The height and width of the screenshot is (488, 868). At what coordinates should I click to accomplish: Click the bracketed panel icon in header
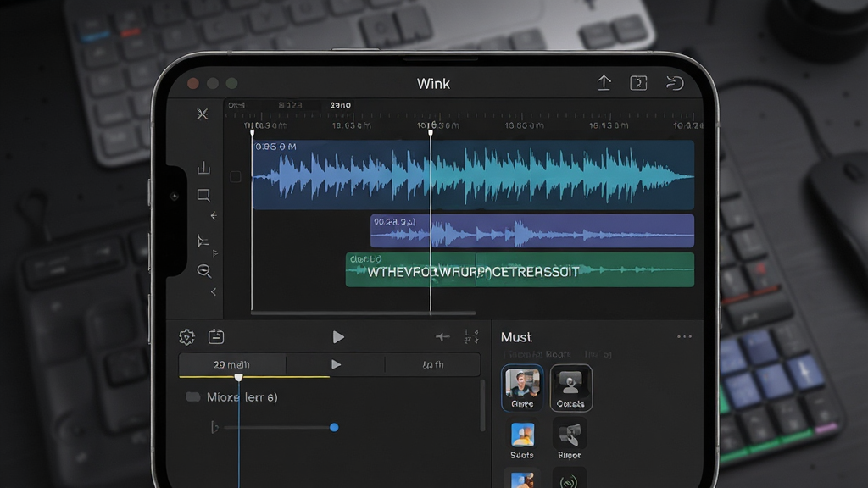click(x=638, y=83)
